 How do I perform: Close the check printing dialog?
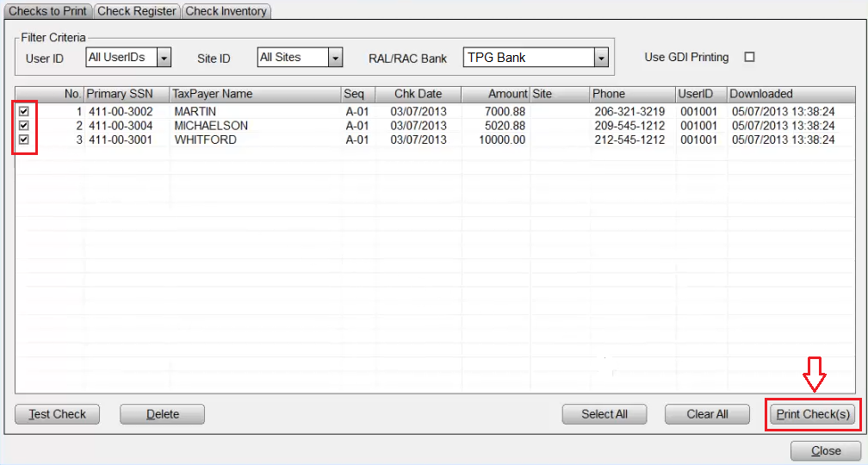tap(826, 451)
